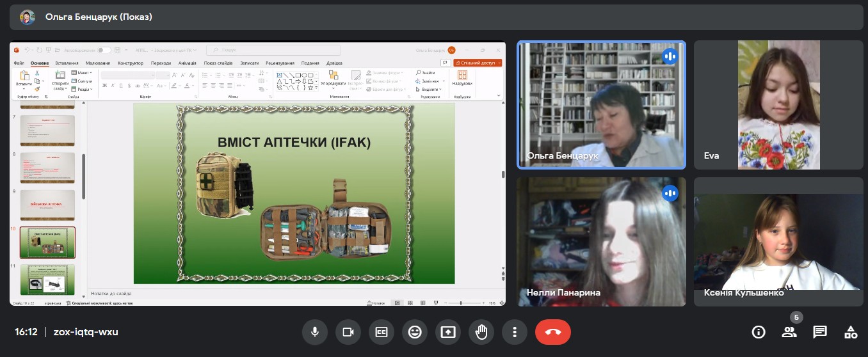Screen dimensions: 868x357
Task: Click the present screen icon
Action: pos(448,332)
